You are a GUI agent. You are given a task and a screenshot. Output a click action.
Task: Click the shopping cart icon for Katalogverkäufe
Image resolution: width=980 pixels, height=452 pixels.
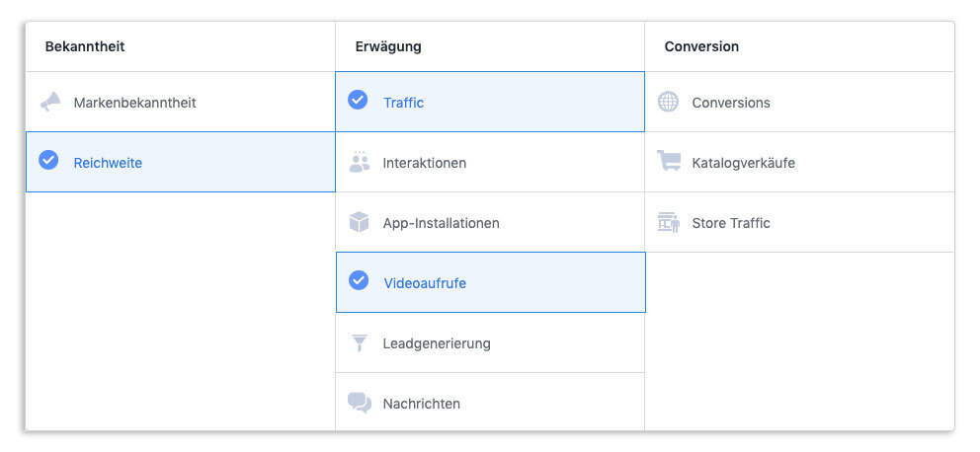(x=669, y=163)
